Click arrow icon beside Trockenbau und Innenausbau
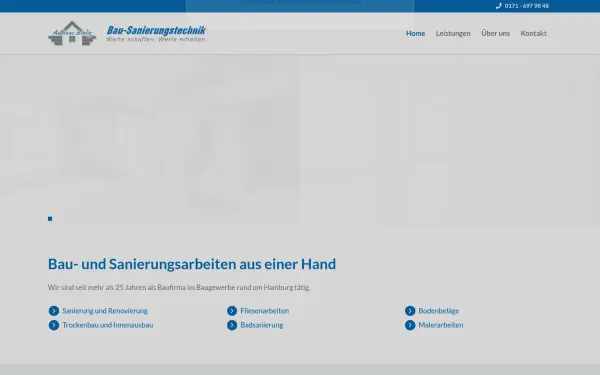Viewport: 600px width, 375px height. [x=54, y=325]
